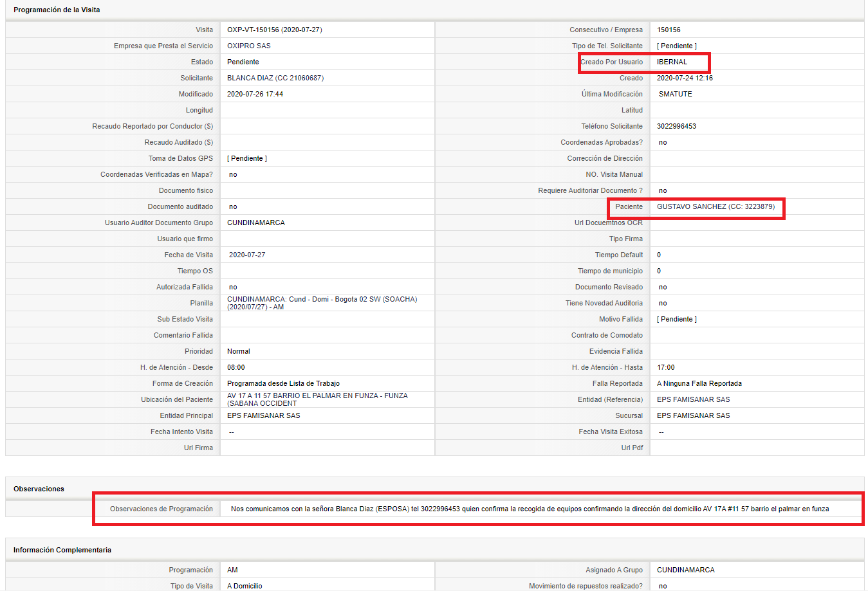
Task: Click the Tipo de Tel. Solicitante [ Pendiente ] value
Action: [x=677, y=46]
